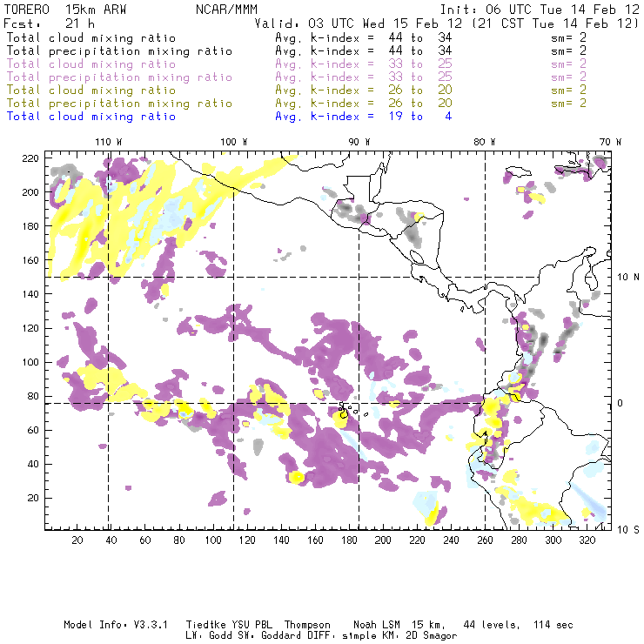This screenshot has width=644, height=644.
Task: Click the top black 'sm= 2' value
Action: tap(568, 38)
